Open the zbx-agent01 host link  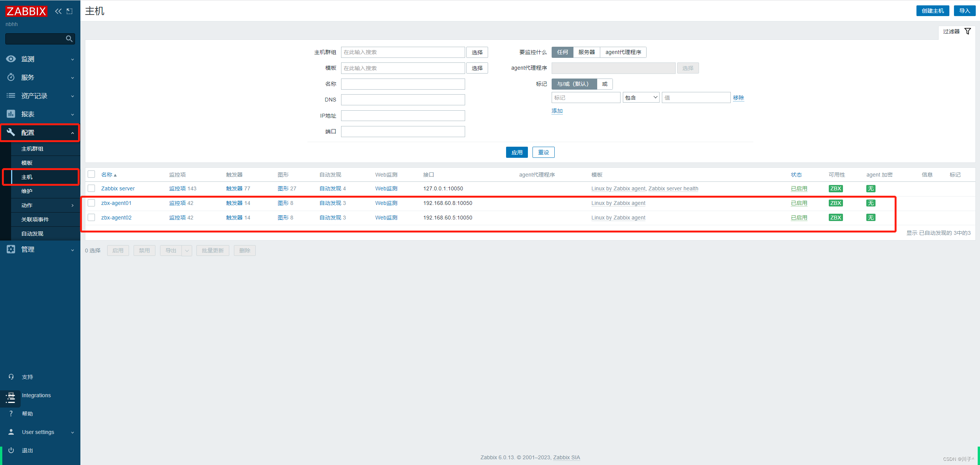116,203
